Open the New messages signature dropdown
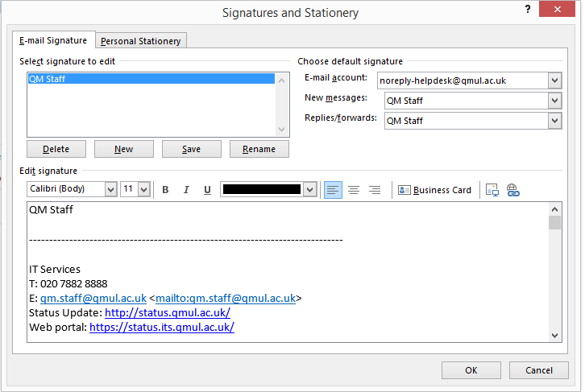The width and height of the screenshot is (585, 392). coord(554,101)
